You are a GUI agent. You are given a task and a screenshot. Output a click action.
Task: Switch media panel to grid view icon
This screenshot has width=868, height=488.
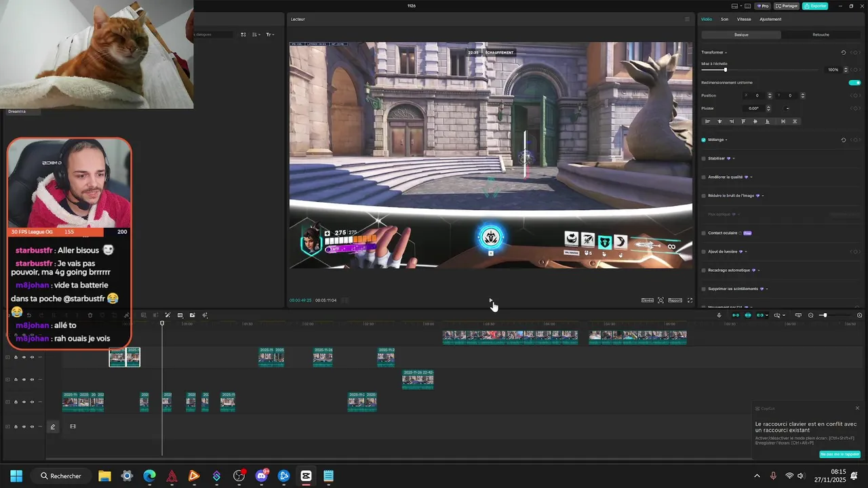tap(243, 35)
